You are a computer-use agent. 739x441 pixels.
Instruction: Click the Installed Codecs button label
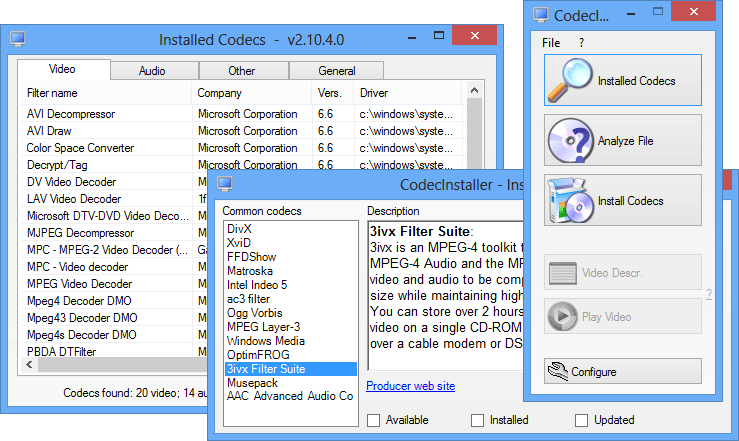pyautogui.click(x=636, y=81)
